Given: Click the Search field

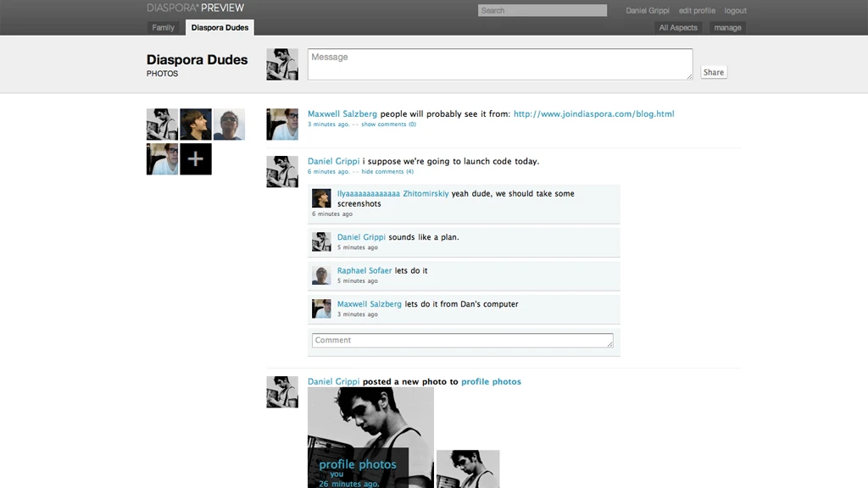Looking at the screenshot, I should [542, 10].
